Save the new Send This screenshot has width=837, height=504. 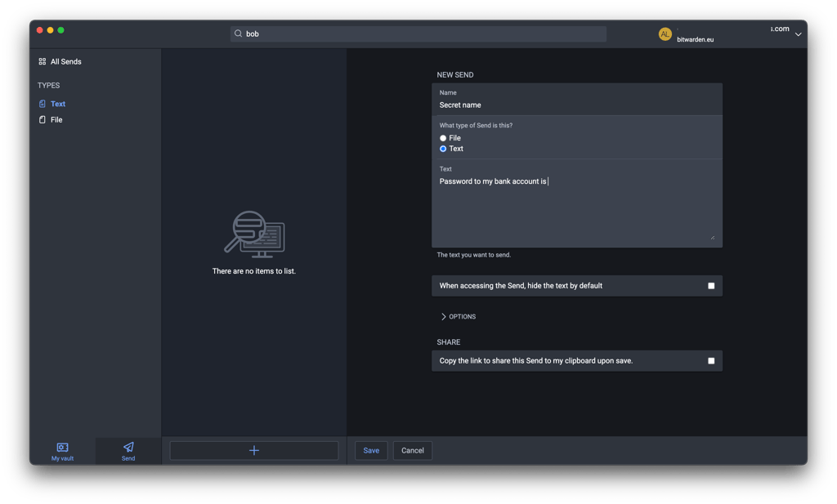(371, 451)
